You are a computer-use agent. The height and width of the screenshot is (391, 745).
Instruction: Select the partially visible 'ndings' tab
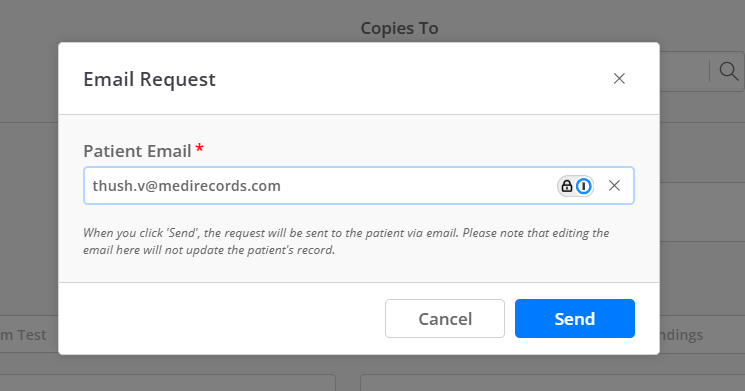click(681, 335)
